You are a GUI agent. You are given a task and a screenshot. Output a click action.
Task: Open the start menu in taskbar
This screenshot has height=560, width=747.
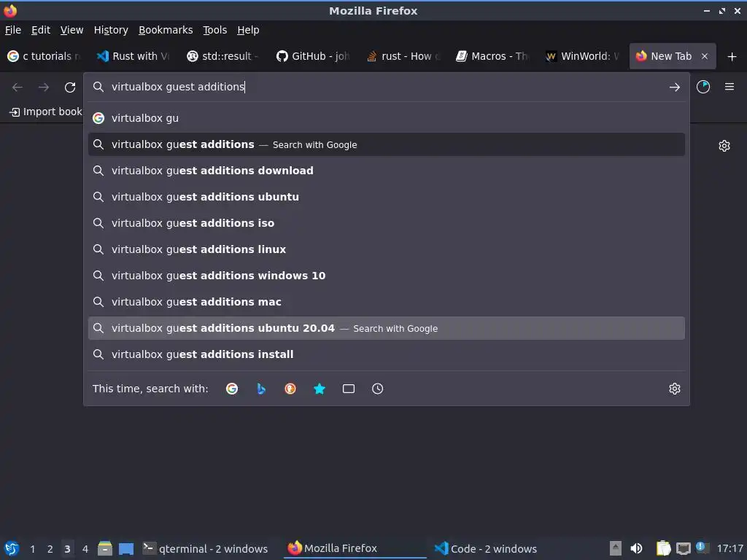pyautogui.click(x=12, y=548)
